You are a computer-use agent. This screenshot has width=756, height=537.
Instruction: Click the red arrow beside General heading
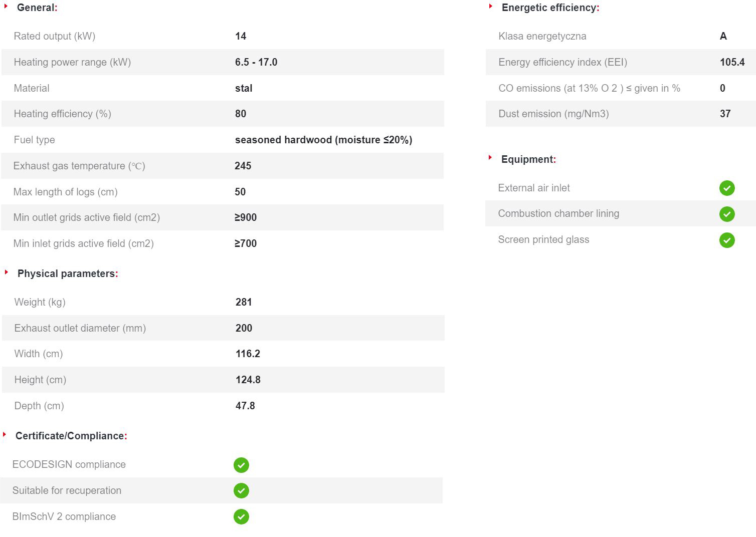(x=6, y=7)
